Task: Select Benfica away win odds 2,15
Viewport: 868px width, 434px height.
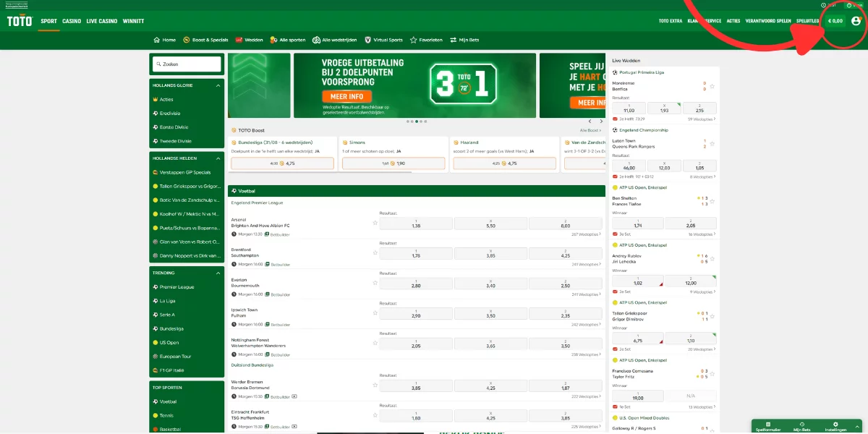Action: [699, 108]
